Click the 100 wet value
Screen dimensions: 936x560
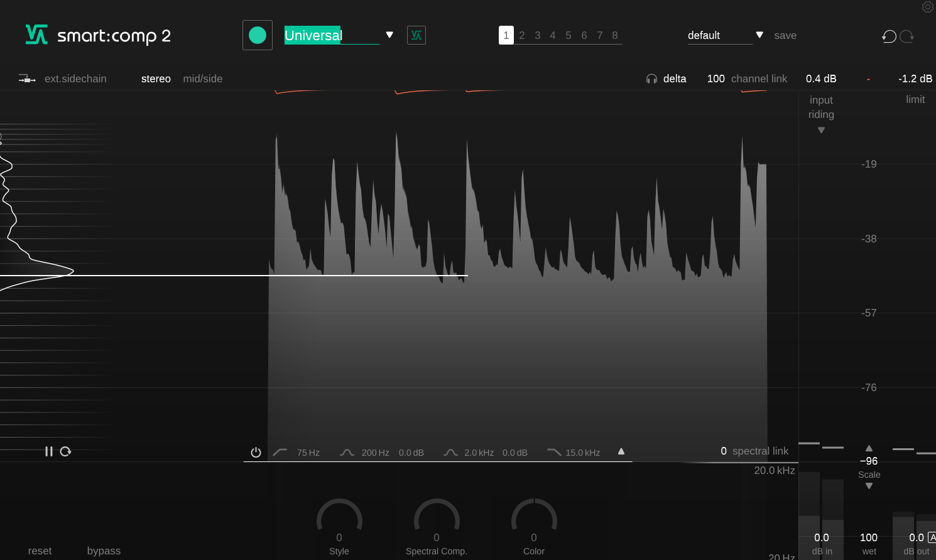869,537
